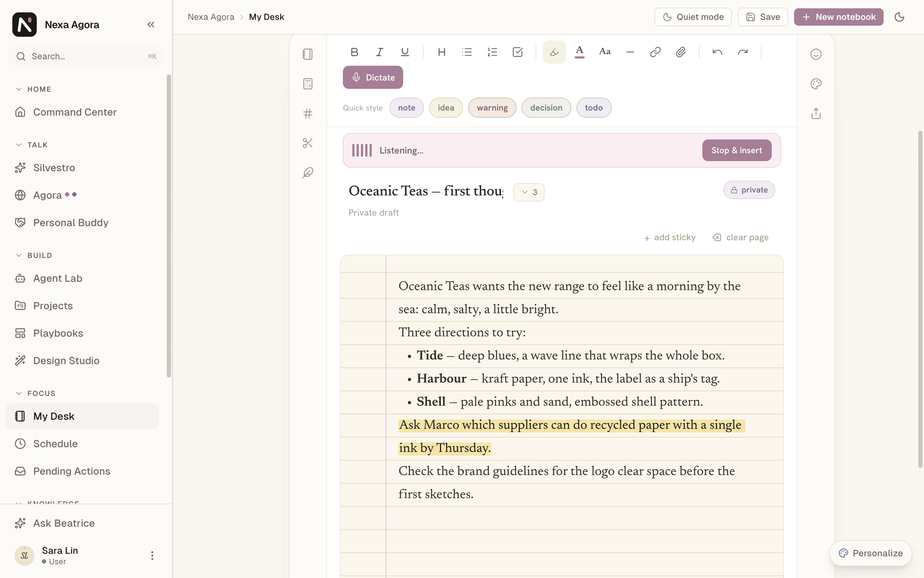Toggle bold formatting
Image resolution: width=924 pixels, height=578 pixels.
click(x=354, y=52)
